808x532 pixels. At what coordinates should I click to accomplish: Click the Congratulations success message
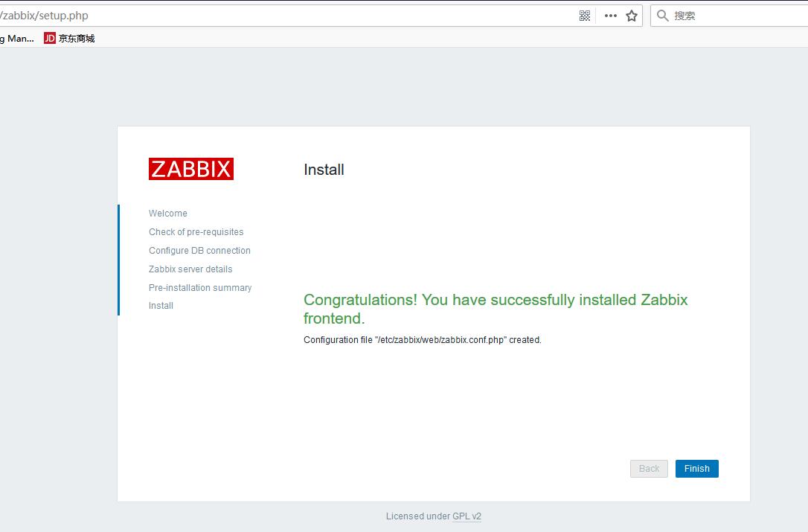496,309
